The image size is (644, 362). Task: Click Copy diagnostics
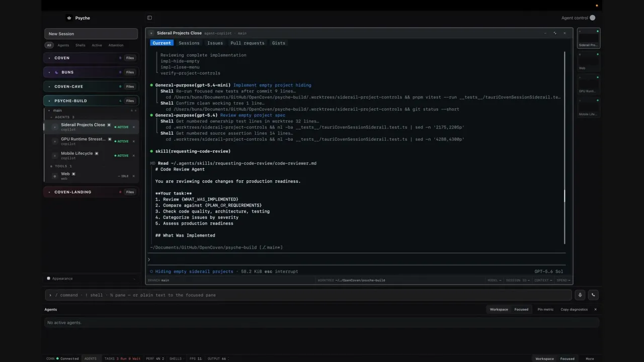[x=574, y=309]
